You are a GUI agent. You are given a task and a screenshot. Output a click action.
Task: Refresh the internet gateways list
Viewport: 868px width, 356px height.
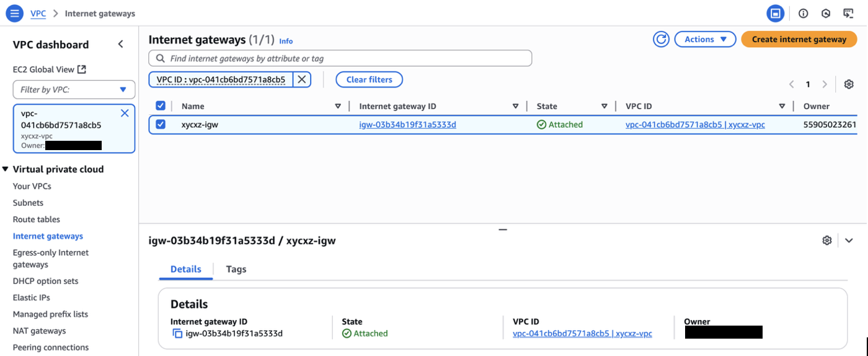662,39
